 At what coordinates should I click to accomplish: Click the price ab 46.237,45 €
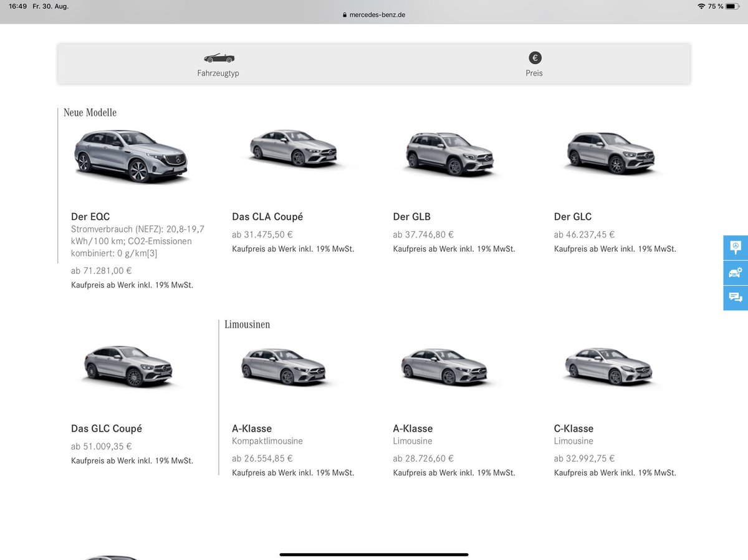[584, 235]
